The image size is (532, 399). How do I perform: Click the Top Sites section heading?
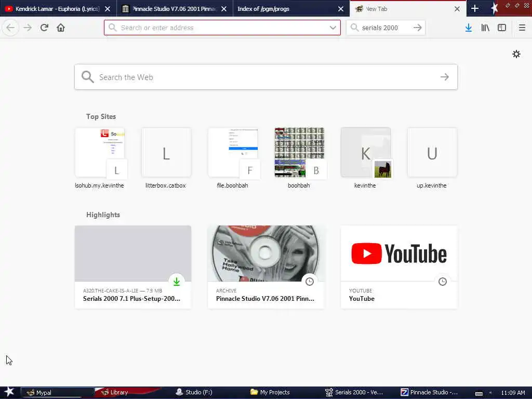[101, 116]
